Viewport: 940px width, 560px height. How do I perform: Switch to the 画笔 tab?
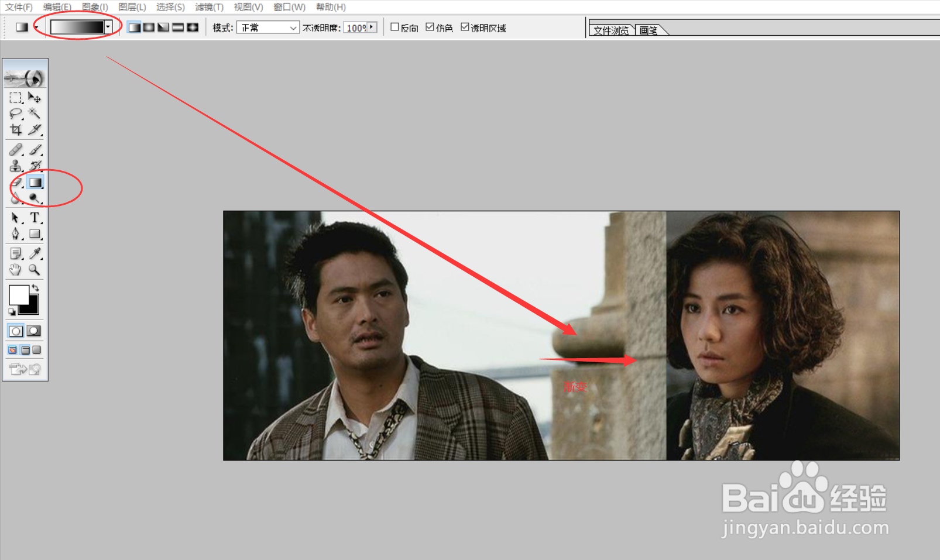click(649, 30)
